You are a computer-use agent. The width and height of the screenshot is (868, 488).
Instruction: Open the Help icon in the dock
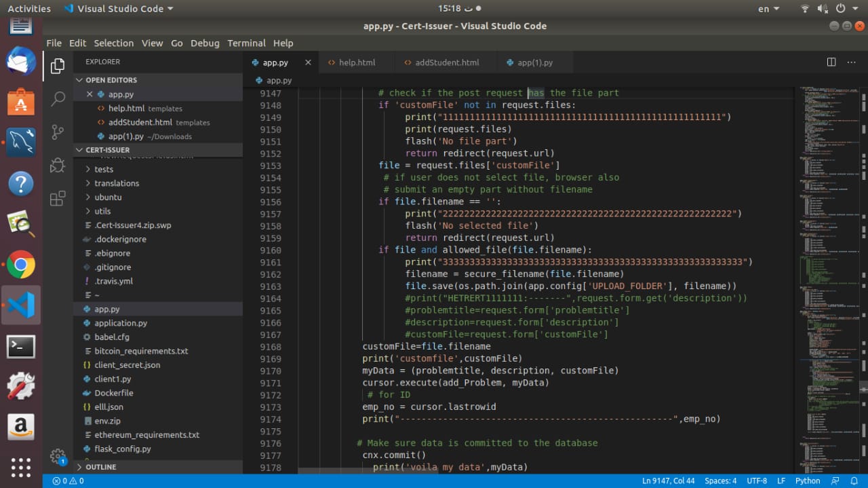pyautogui.click(x=21, y=184)
